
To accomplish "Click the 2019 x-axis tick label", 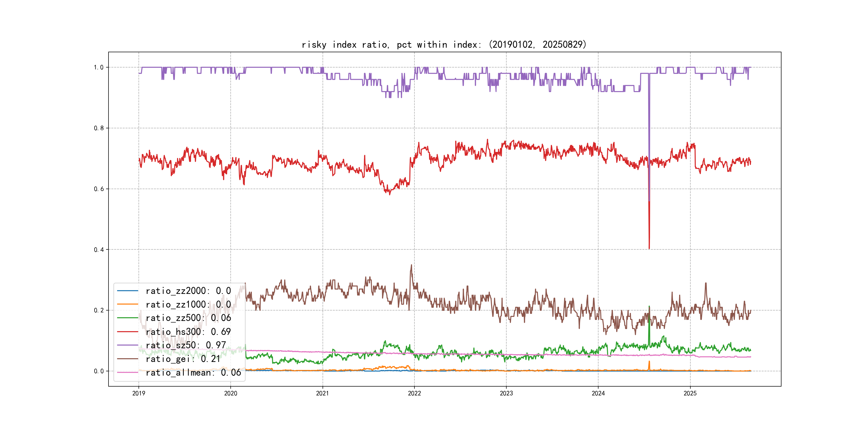I will 139,393.
